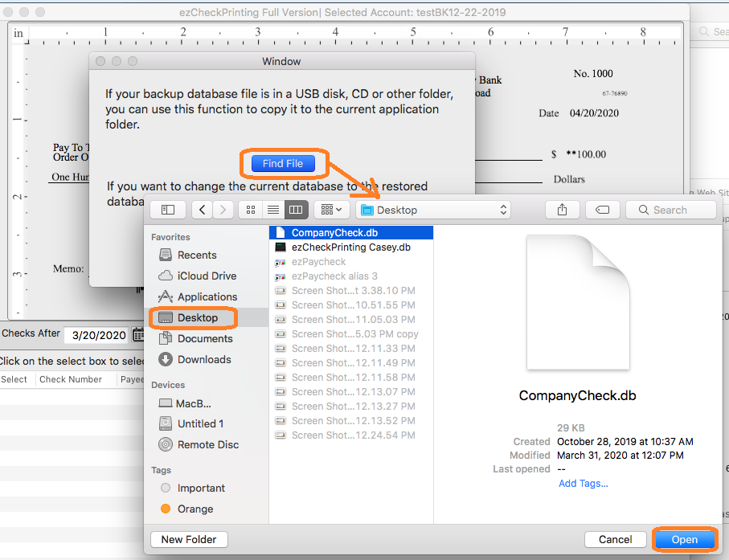Switch to list view in file dialog

point(273,210)
